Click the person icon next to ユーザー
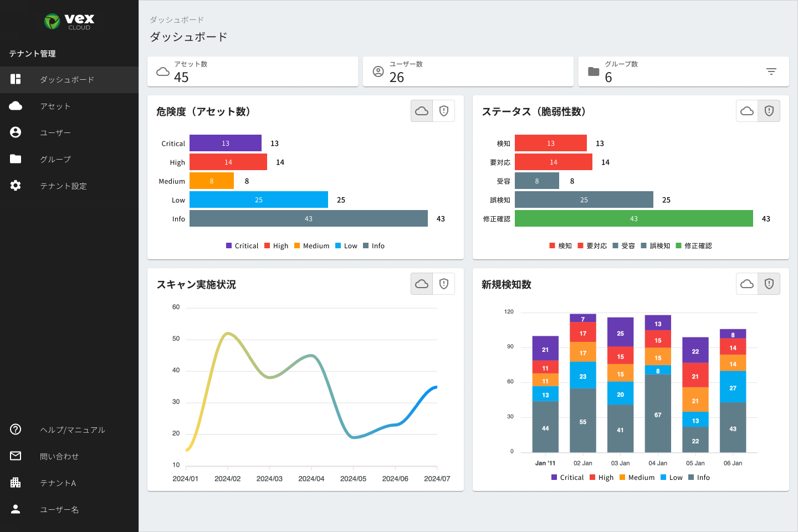798x532 pixels. click(15, 132)
